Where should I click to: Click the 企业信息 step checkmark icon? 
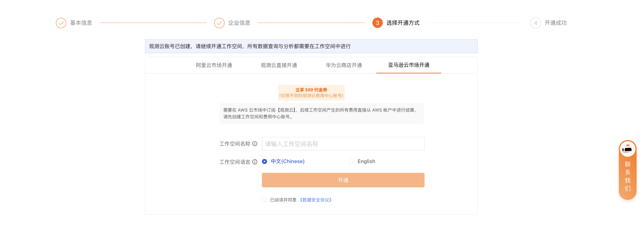click(219, 23)
